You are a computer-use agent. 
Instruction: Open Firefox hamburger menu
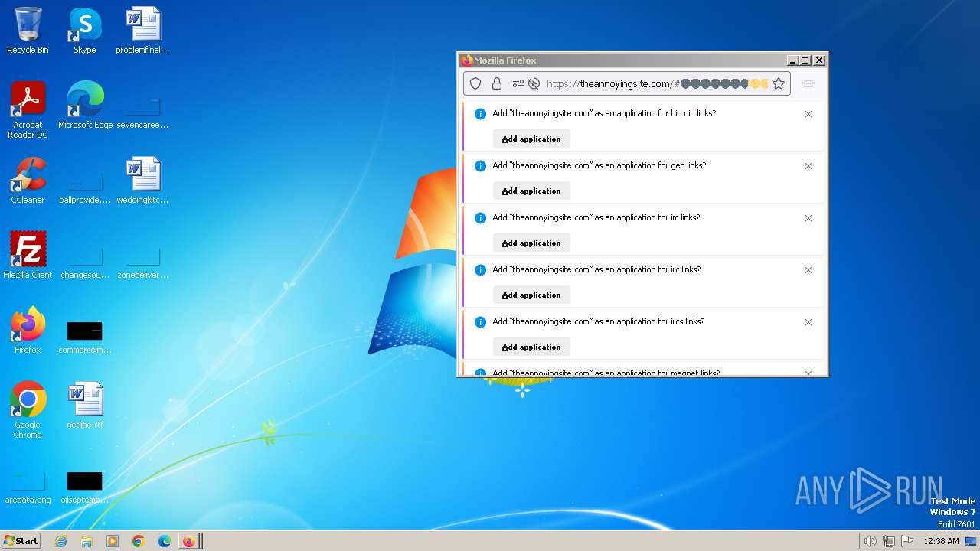(808, 83)
